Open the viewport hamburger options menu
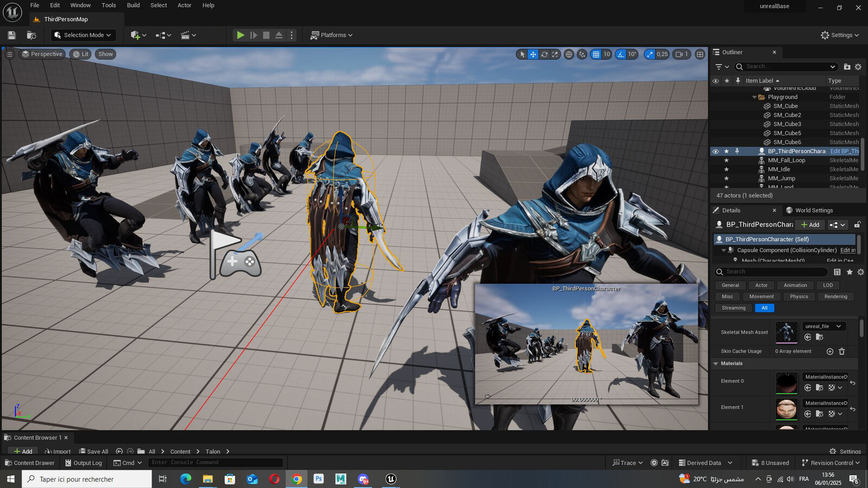The width and height of the screenshot is (868, 488). tap(9, 54)
